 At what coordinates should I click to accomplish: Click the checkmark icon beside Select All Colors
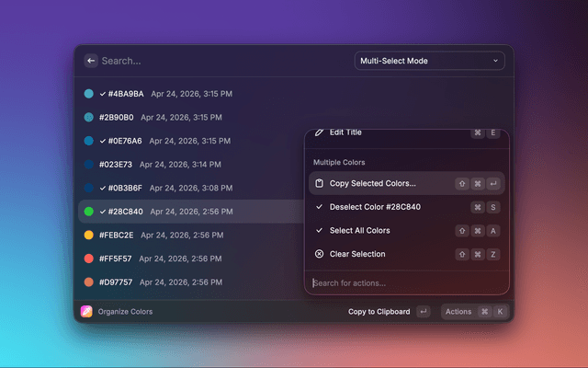319,231
